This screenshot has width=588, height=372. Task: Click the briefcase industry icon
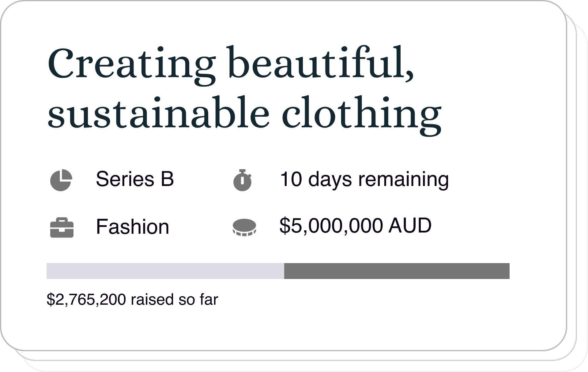62,228
